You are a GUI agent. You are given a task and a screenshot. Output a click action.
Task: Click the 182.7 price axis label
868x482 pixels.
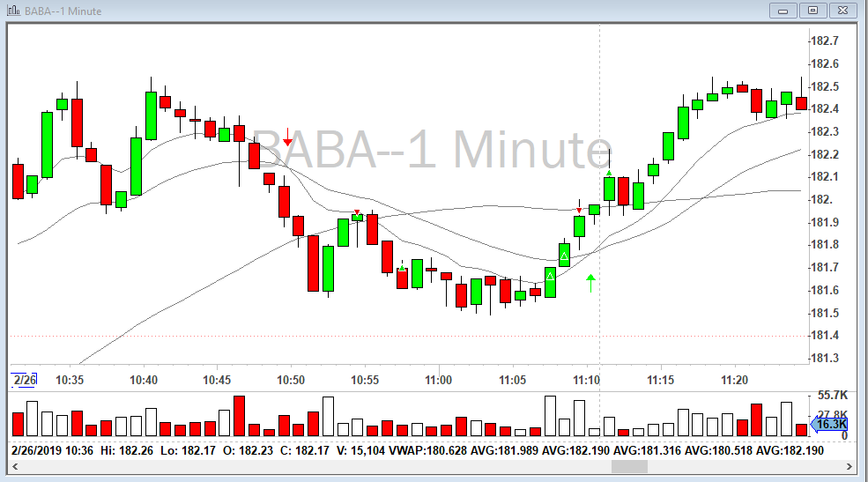(825, 41)
